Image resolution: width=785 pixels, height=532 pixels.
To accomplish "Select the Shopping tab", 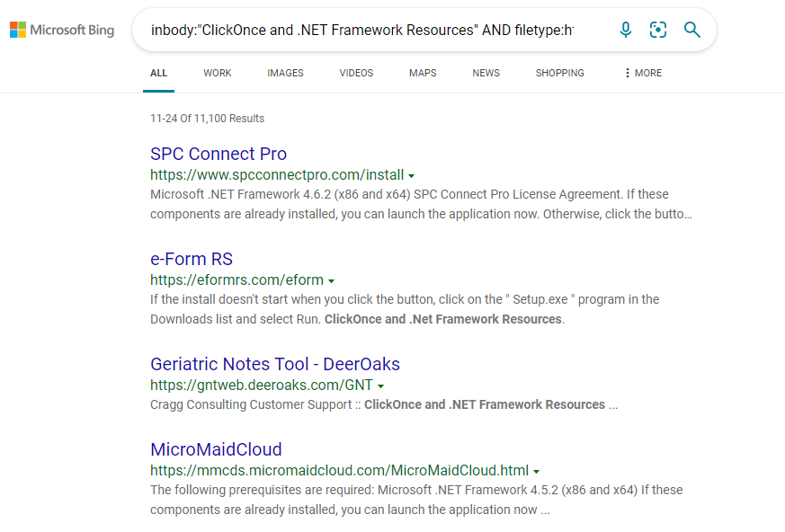I will 559,73.
